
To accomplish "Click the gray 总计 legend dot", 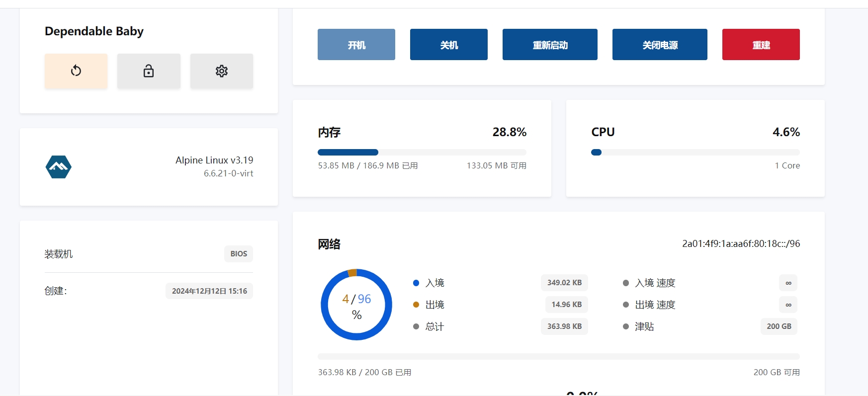I will 416,326.
